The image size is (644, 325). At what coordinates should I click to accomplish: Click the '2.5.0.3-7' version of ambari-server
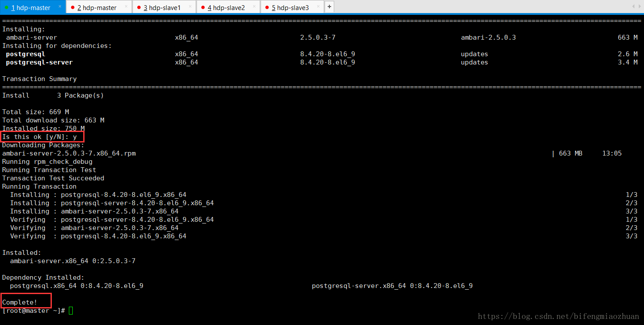318,37
